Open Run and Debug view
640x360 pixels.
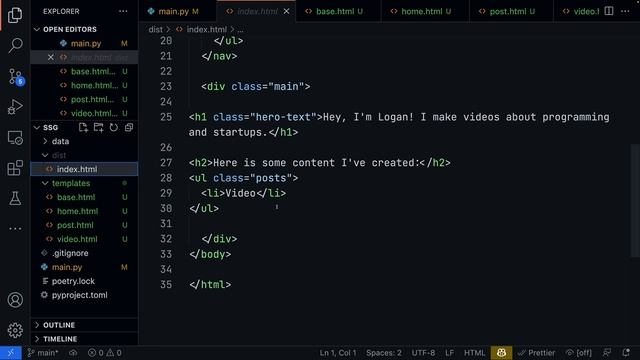pyautogui.click(x=15, y=107)
